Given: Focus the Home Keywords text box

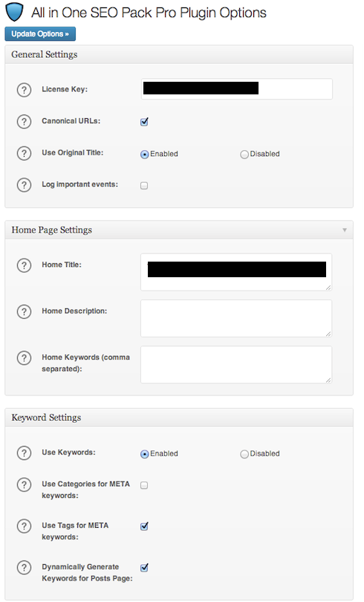Looking at the screenshot, I should coord(236,364).
